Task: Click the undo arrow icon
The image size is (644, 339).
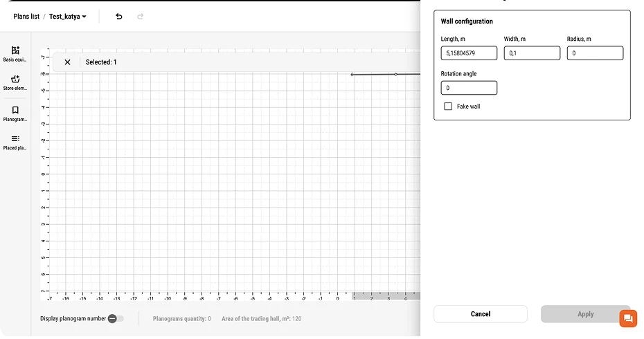Action: coord(118,17)
